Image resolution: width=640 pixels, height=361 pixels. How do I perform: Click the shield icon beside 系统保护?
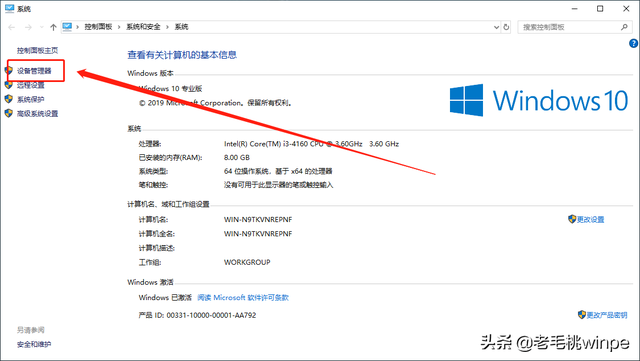(9, 99)
